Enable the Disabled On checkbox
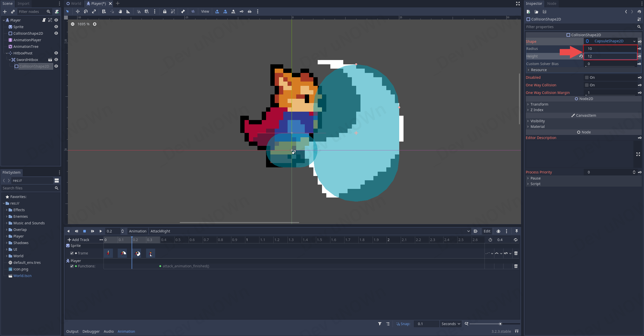This screenshot has width=644, height=336. pos(587,77)
